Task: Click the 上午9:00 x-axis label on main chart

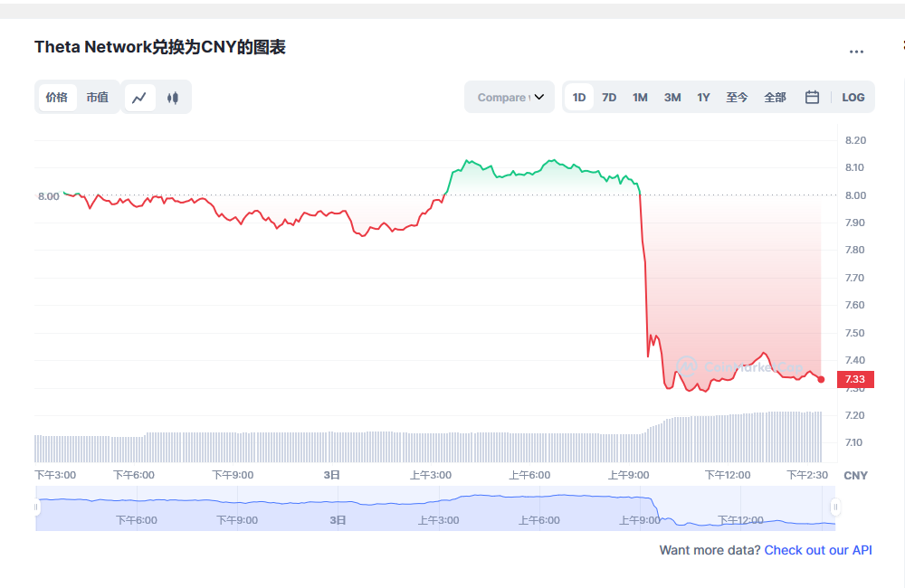Action: click(629, 475)
